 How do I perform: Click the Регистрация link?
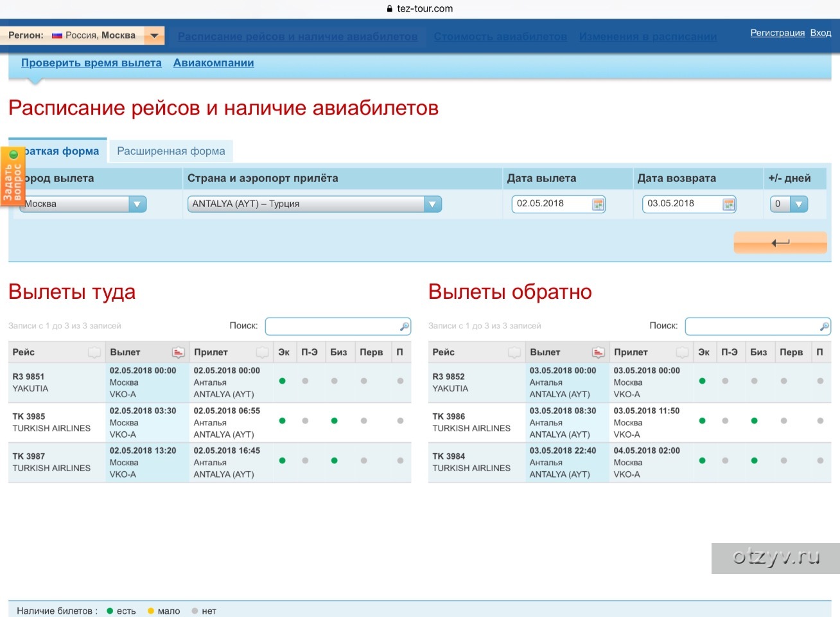click(778, 33)
